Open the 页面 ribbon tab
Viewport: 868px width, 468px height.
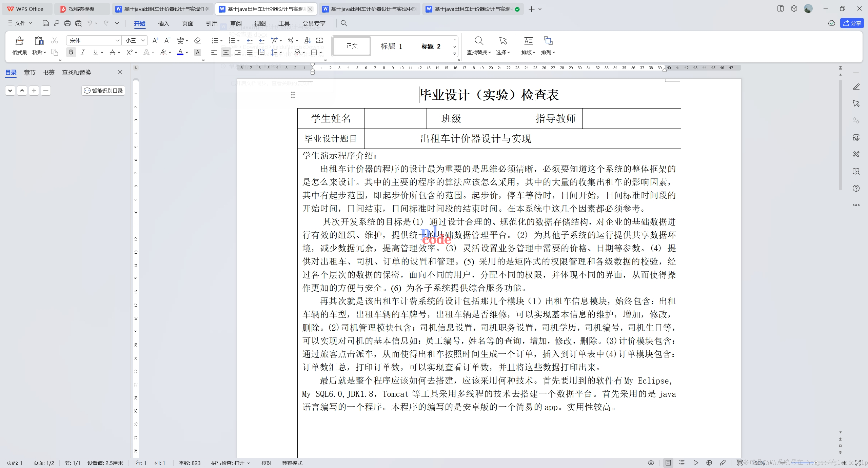188,23
